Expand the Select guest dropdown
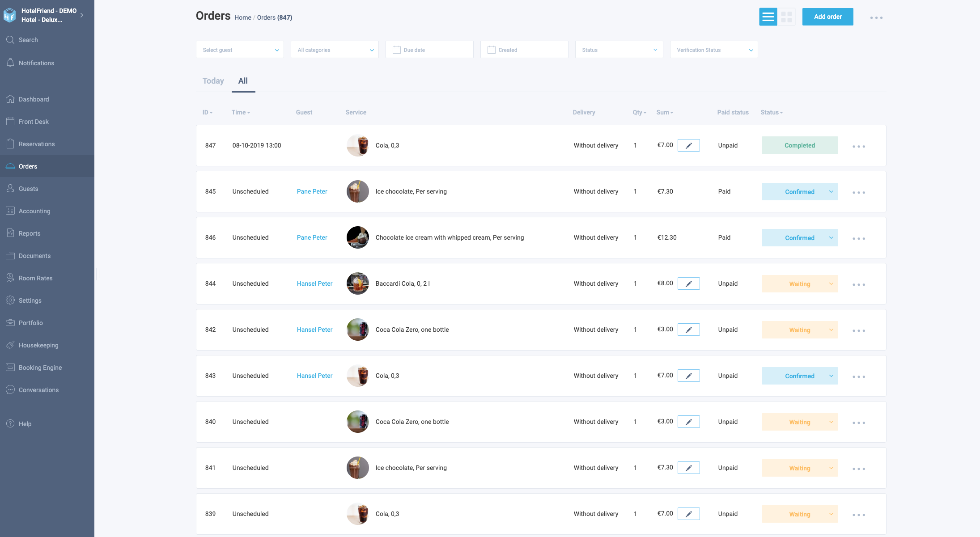Image resolution: width=980 pixels, height=537 pixels. (240, 50)
